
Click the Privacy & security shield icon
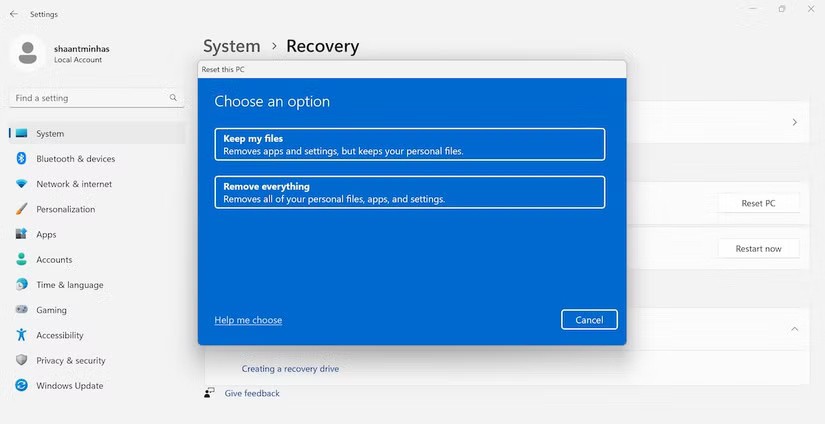coord(22,360)
